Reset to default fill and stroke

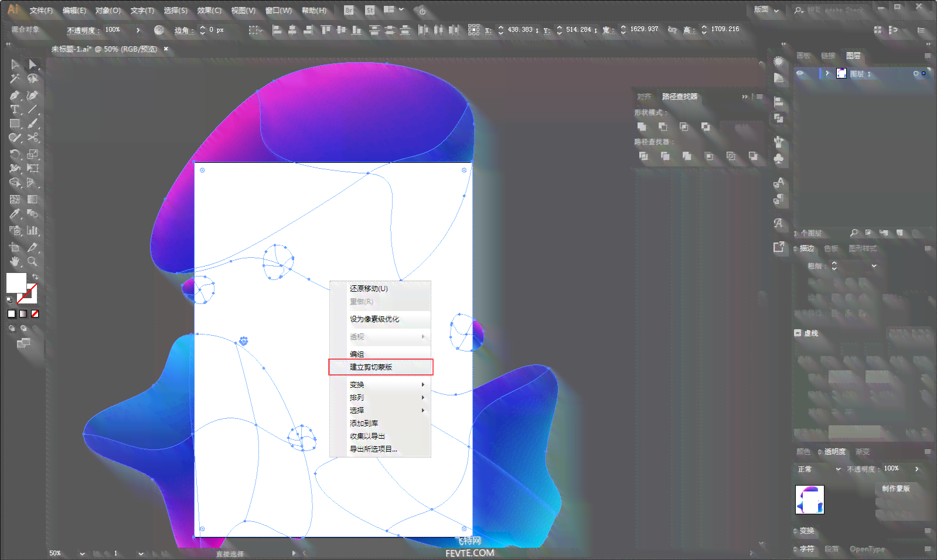coord(9,299)
